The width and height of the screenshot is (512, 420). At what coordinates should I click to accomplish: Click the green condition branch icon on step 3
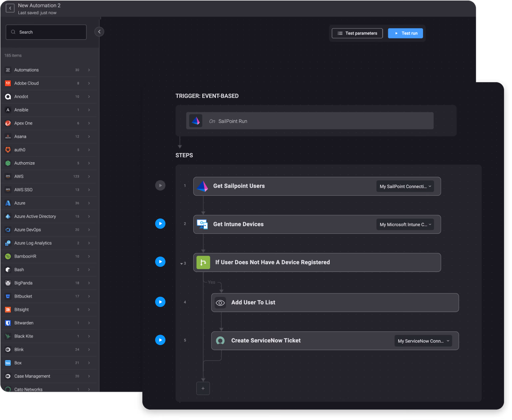click(203, 263)
